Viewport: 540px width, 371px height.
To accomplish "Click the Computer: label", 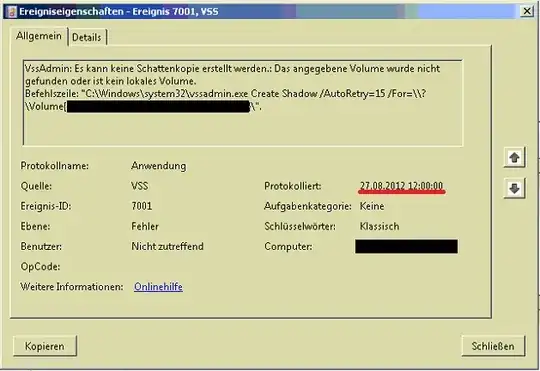I will point(289,247).
